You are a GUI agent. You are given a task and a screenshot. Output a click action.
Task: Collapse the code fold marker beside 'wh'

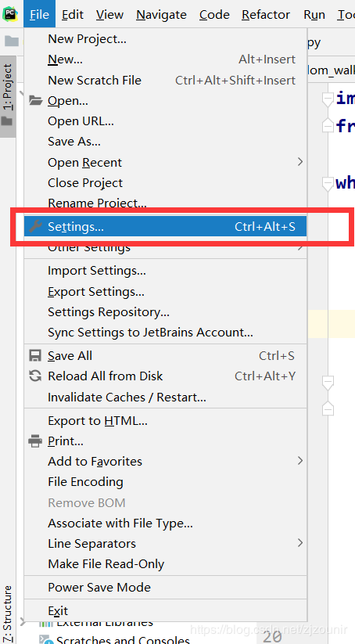point(328,184)
